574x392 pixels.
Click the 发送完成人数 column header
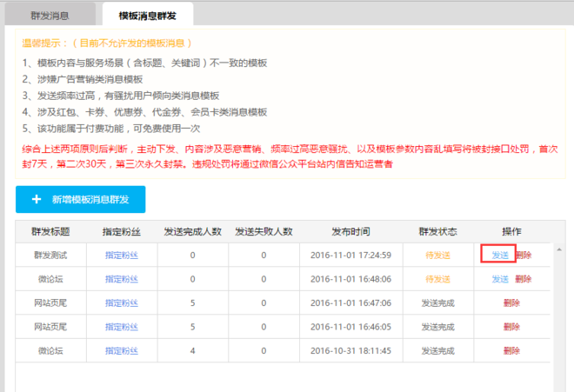[192, 231]
